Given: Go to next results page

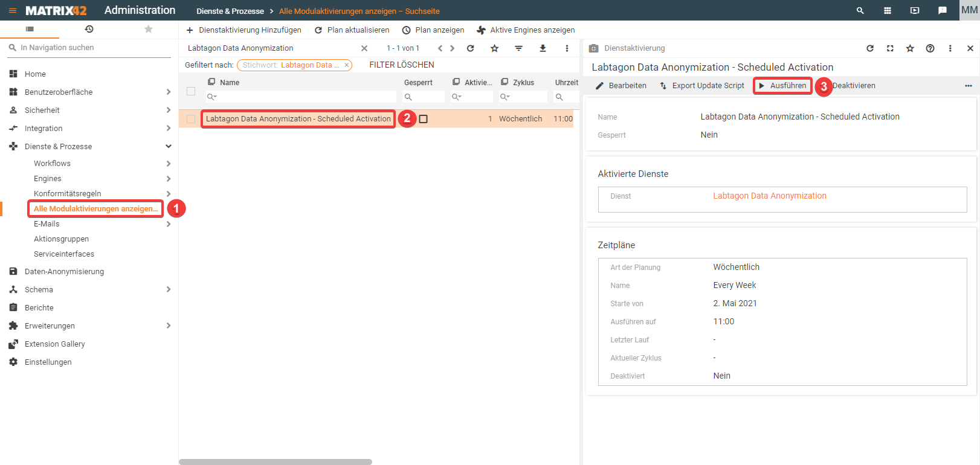Looking at the screenshot, I should click(452, 48).
